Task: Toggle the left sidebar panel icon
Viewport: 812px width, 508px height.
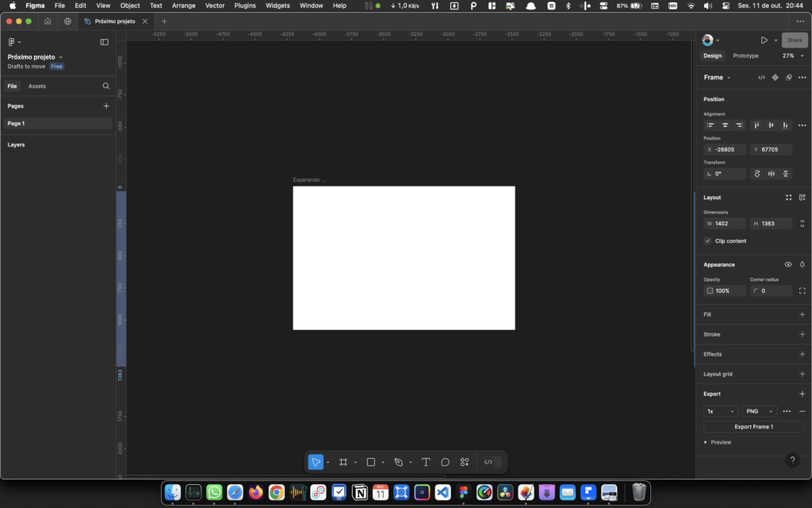Action: click(104, 42)
